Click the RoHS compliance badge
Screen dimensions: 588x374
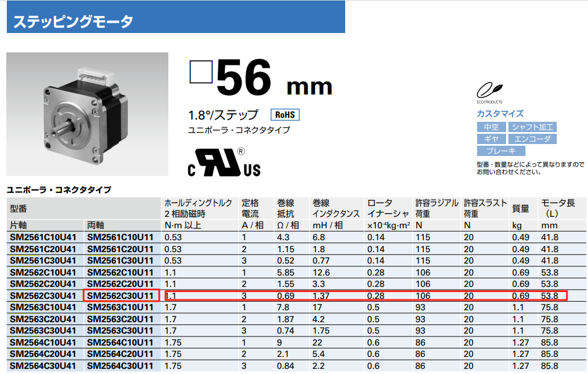(x=284, y=114)
